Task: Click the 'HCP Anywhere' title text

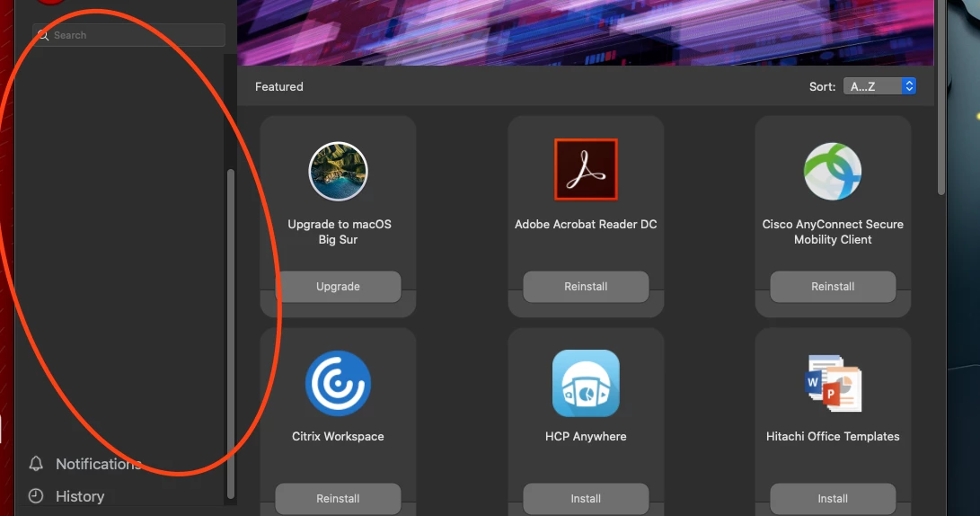Action: [586, 437]
